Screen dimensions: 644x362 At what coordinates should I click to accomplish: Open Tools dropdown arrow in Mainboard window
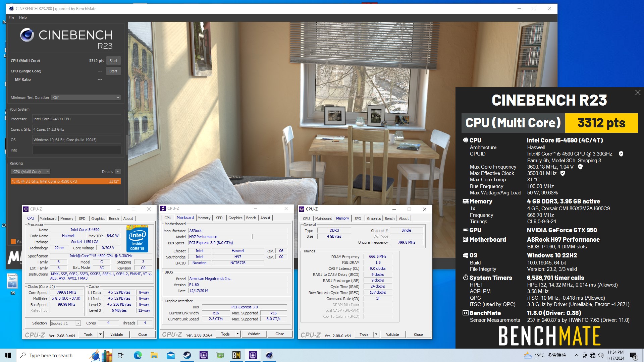pyautogui.click(x=237, y=334)
